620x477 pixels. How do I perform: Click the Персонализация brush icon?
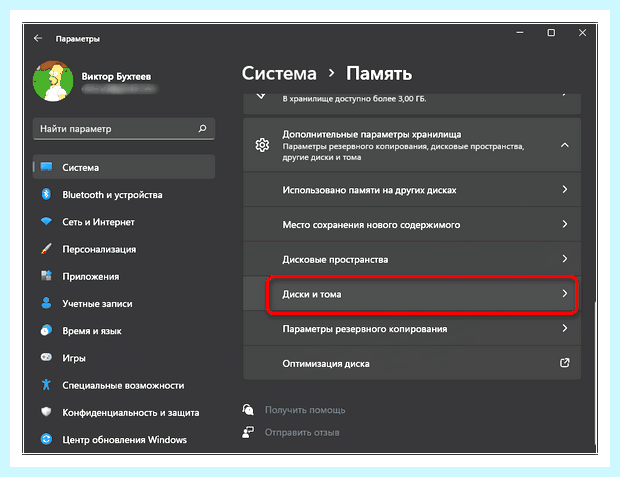46,249
